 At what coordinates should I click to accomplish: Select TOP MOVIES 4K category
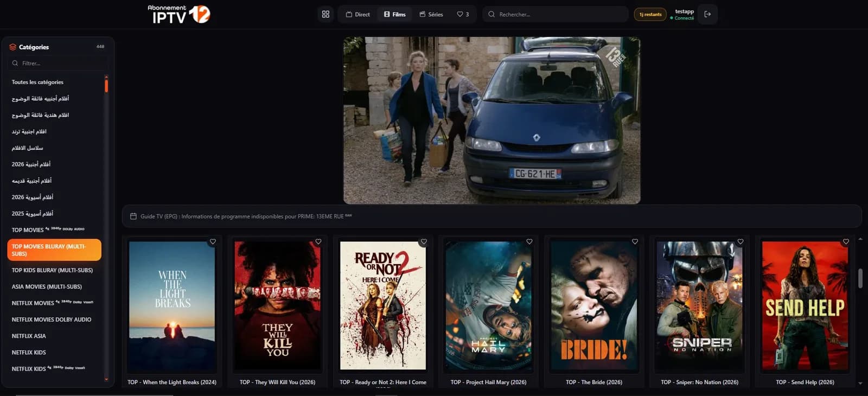click(x=54, y=229)
